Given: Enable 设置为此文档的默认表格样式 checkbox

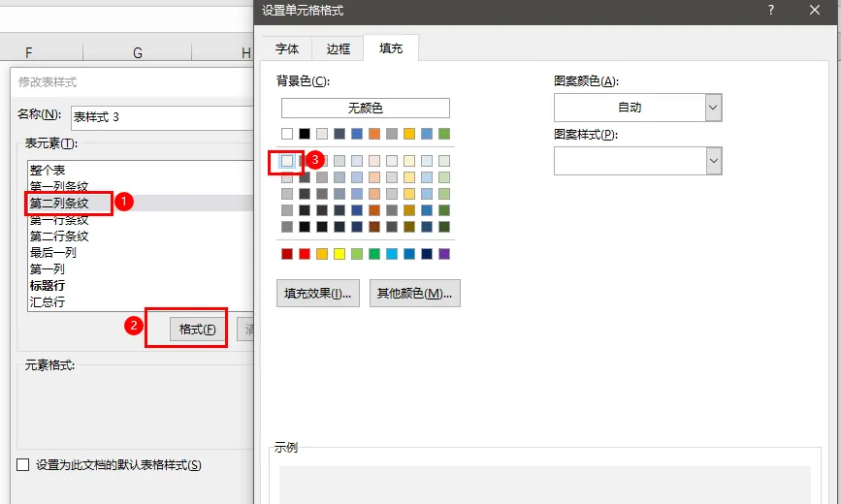Looking at the screenshot, I should point(22,465).
